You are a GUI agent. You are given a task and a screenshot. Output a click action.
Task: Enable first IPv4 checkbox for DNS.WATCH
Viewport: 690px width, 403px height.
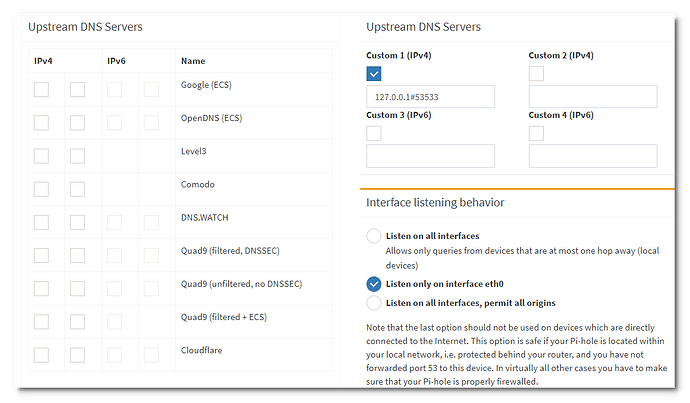[41, 222]
